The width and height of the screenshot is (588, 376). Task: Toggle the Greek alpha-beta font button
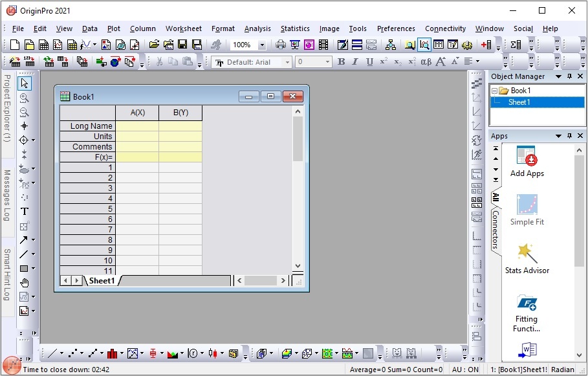coord(426,61)
